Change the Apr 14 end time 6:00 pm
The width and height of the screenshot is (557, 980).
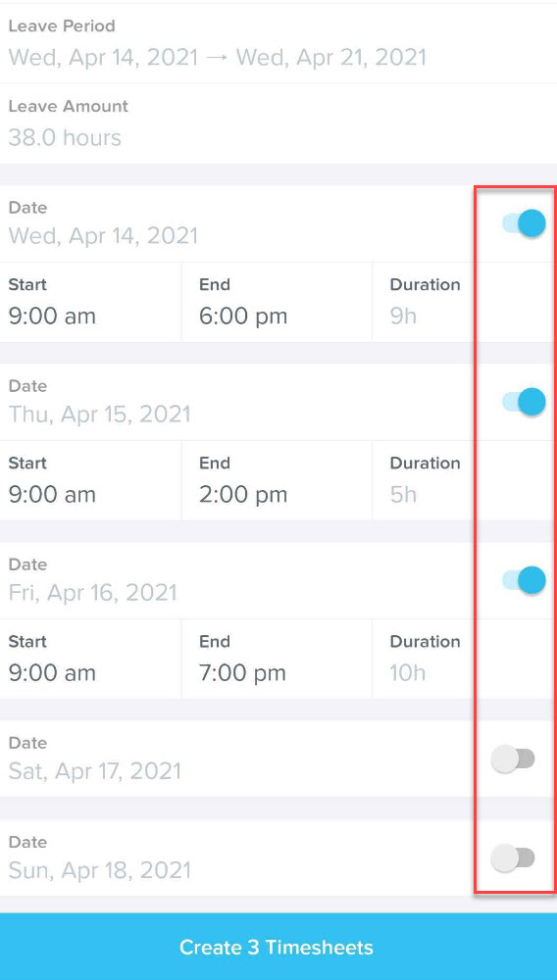277,302
